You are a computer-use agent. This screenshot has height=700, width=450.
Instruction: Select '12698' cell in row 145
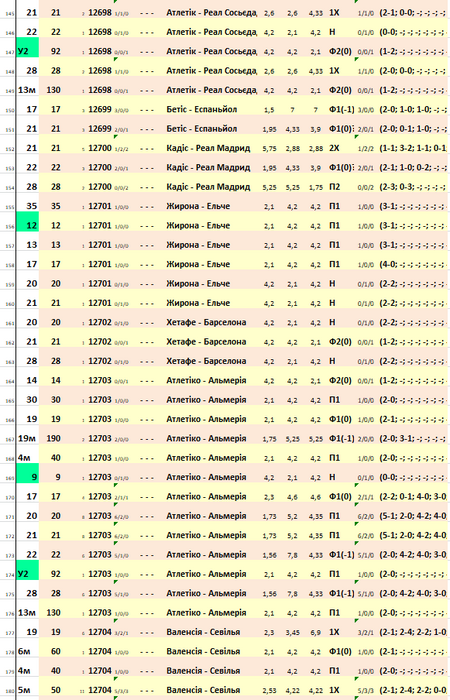(100, 12)
